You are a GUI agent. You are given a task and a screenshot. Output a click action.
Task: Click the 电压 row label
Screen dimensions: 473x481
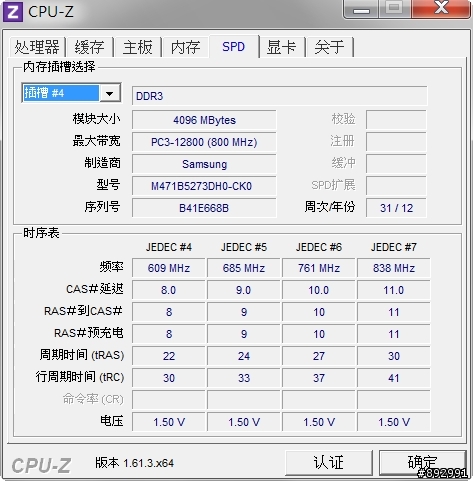click(x=112, y=421)
